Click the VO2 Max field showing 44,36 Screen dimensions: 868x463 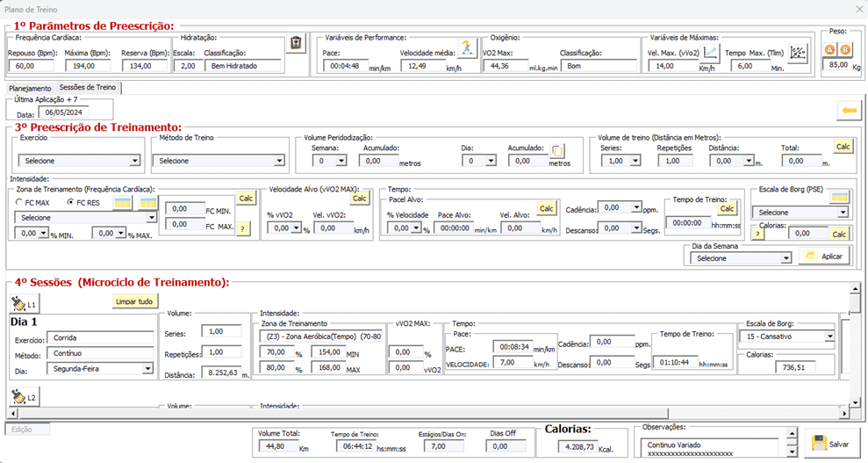(506, 66)
